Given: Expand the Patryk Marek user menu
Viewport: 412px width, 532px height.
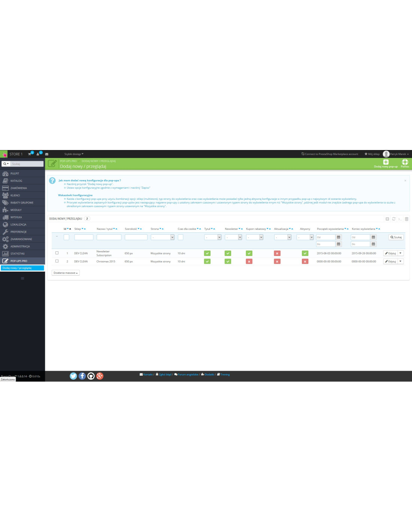Looking at the screenshot, I should click(396, 154).
